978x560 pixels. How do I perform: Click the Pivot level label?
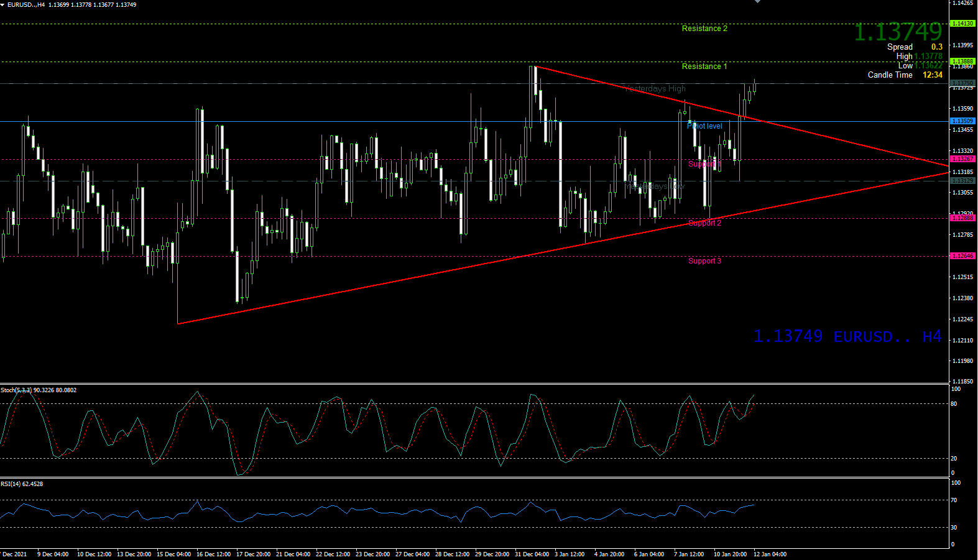704,126
